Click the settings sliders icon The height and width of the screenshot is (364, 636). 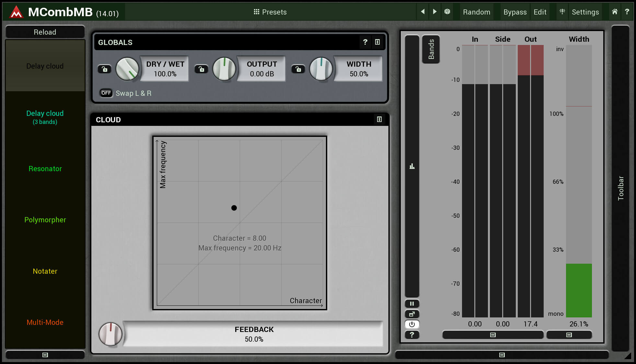[x=562, y=12]
